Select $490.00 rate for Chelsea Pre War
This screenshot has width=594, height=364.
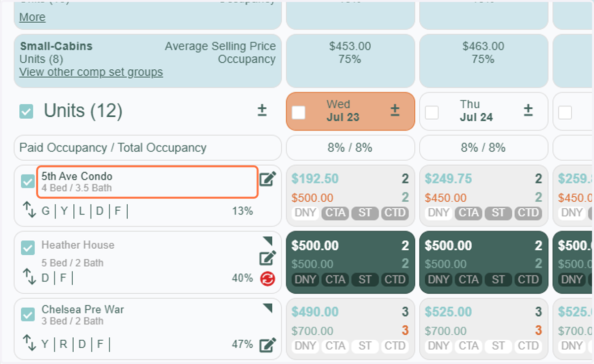coord(315,312)
